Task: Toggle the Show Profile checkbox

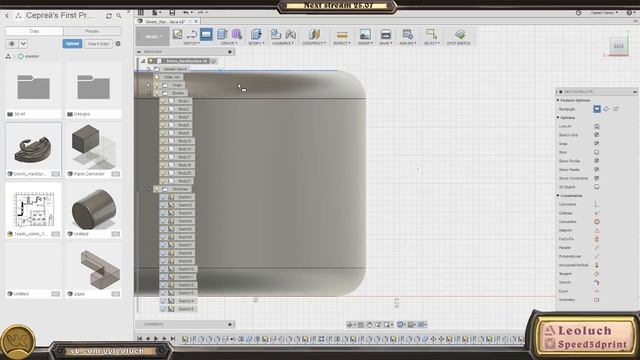Action: [x=597, y=161]
